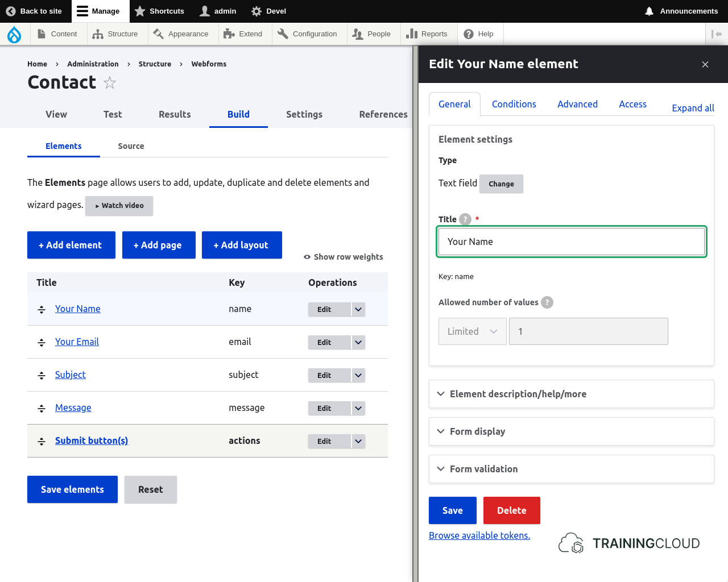This screenshot has width=728, height=582.
Task: Switch to the Results tab
Action: click(175, 114)
